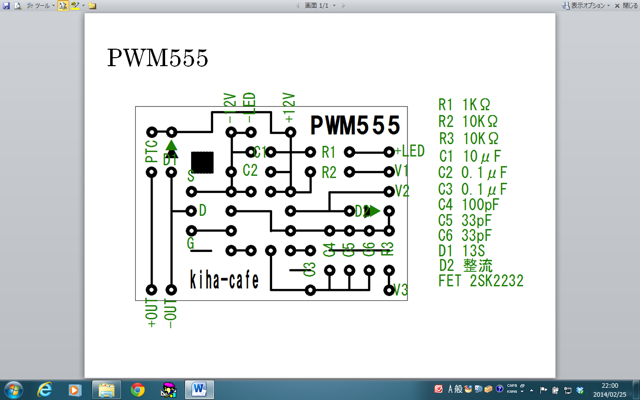Launch Internet Explorer from the taskbar
The width and height of the screenshot is (640, 400).
pyautogui.click(x=45, y=388)
